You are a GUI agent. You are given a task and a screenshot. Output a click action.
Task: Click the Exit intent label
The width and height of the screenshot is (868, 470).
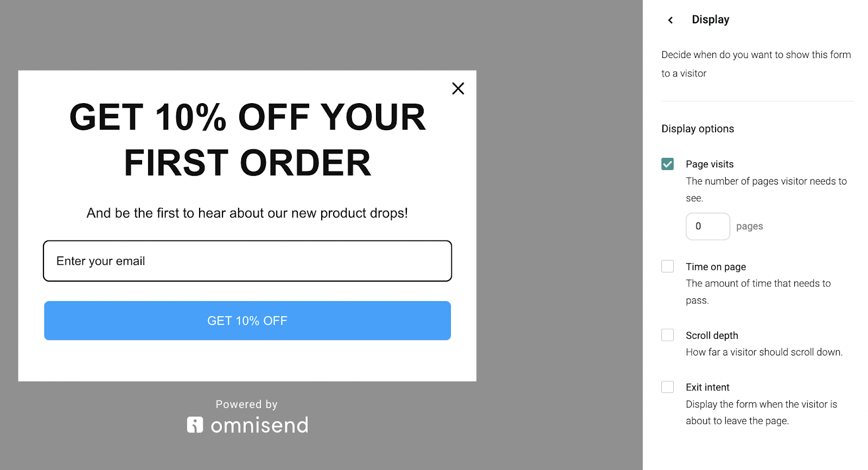pos(707,387)
